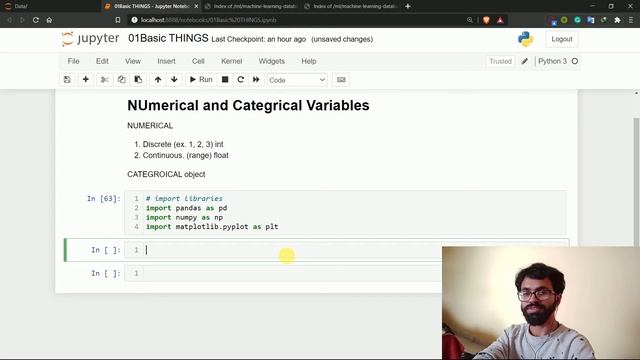
Task: Open the Cell menu
Action: point(198,61)
